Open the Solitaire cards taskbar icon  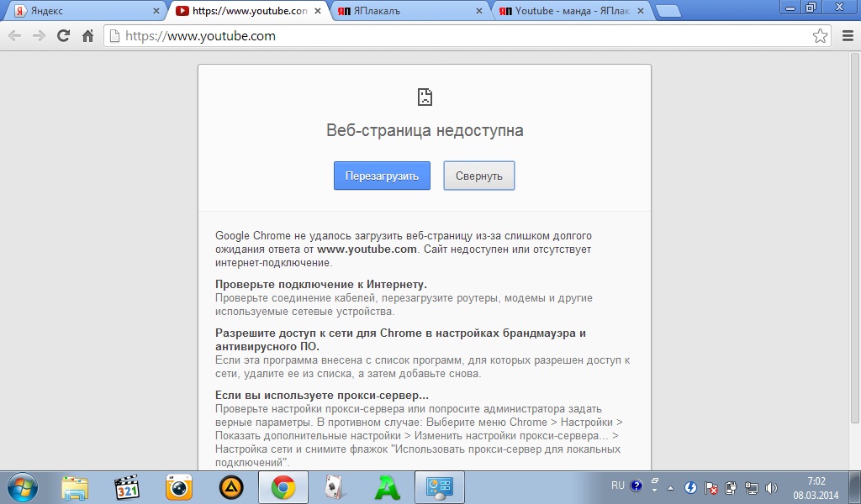pyautogui.click(x=335, y=487)
